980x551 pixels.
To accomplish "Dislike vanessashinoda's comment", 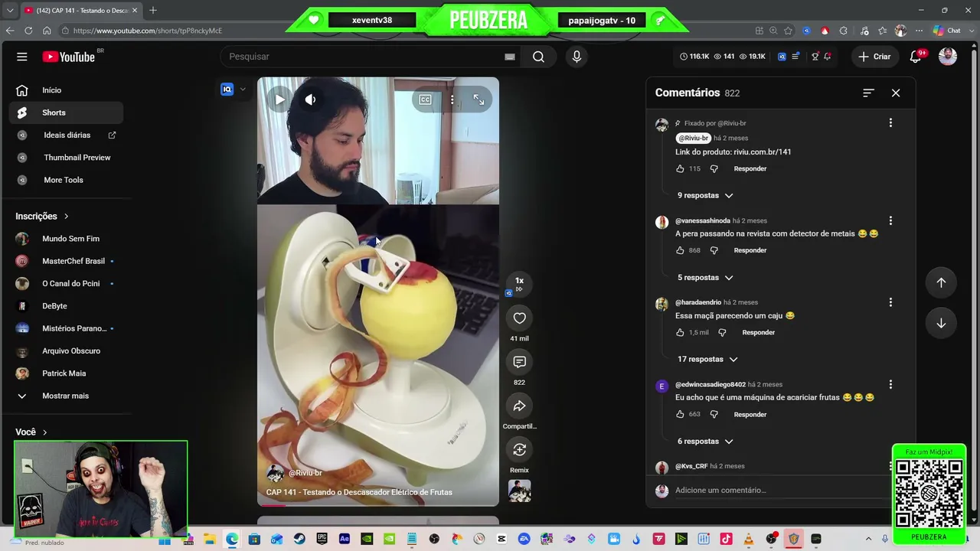I will pos(714,250).
